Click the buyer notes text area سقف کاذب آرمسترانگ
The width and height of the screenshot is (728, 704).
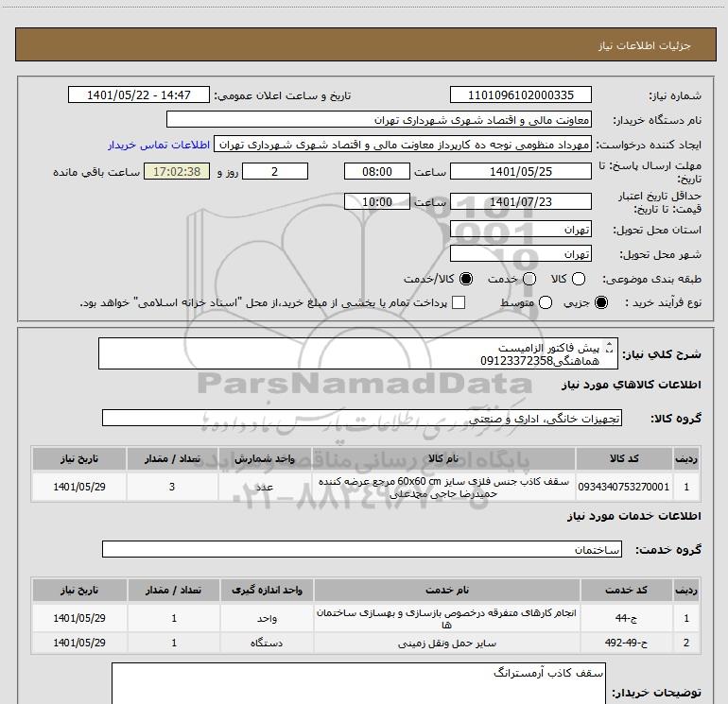coord(358,683)
